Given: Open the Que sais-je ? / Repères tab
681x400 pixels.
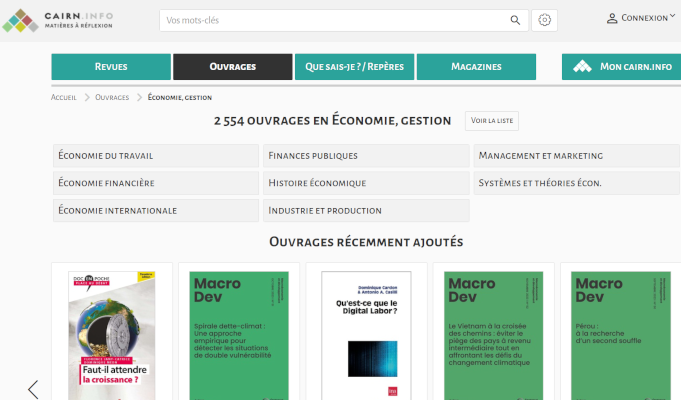Looking at the screenshot, I should click(x=354, y=67).
